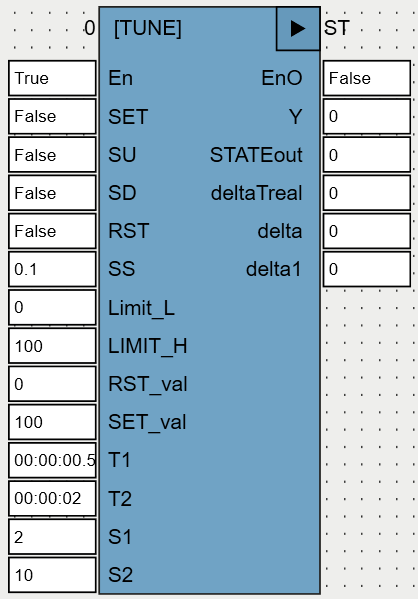Screen dimensions: 418x599
Task: Edit the SS input value 0.1
Action: (x=52, y=269)
